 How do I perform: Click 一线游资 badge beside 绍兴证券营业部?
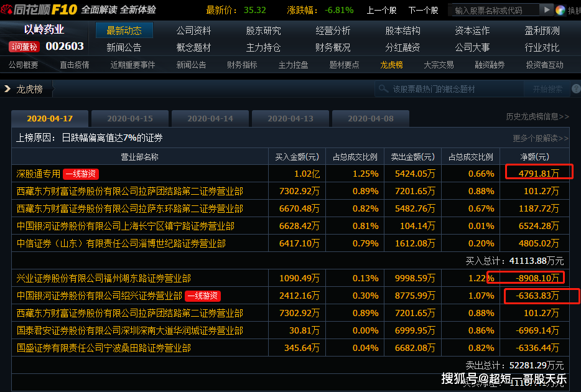203,296
